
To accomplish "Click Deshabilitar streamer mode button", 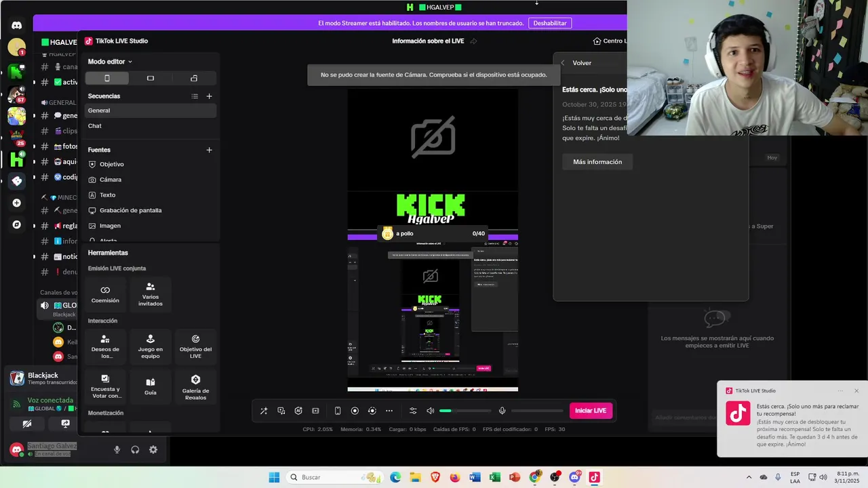I will [x=550, y=23].
